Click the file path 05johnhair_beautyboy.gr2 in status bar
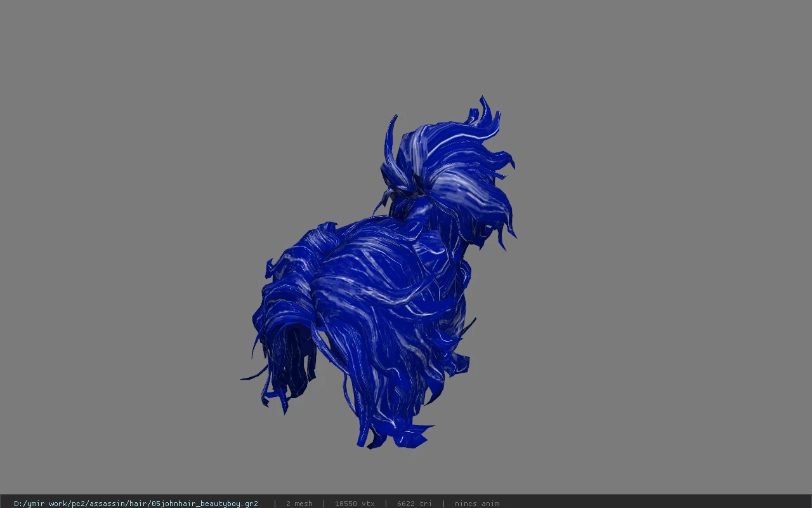Viewport: 812px width, 508px height. point(136,504)
